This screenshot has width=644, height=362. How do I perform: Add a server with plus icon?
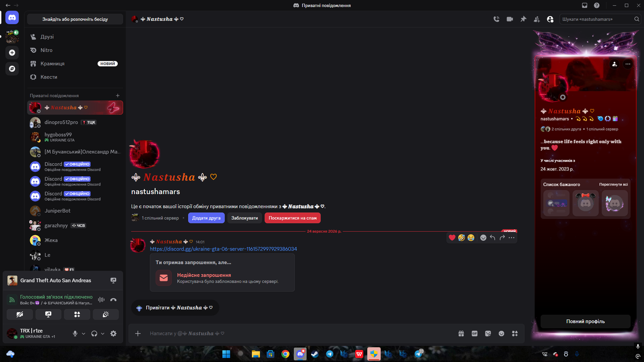tap(12, 52)
